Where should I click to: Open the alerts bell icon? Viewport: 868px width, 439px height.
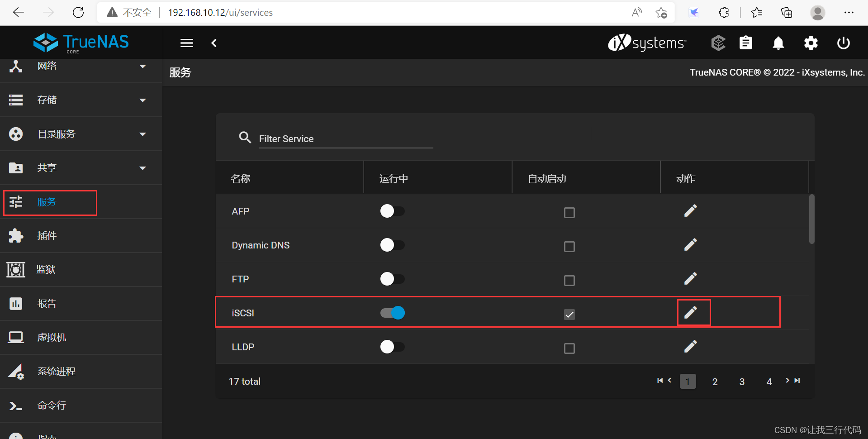(778, 43)
